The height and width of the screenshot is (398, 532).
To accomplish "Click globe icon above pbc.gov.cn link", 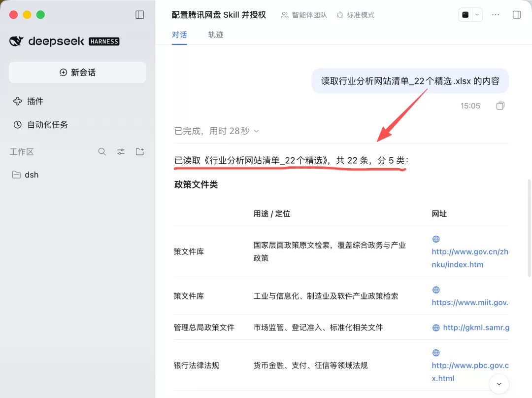I will point(436,353).
